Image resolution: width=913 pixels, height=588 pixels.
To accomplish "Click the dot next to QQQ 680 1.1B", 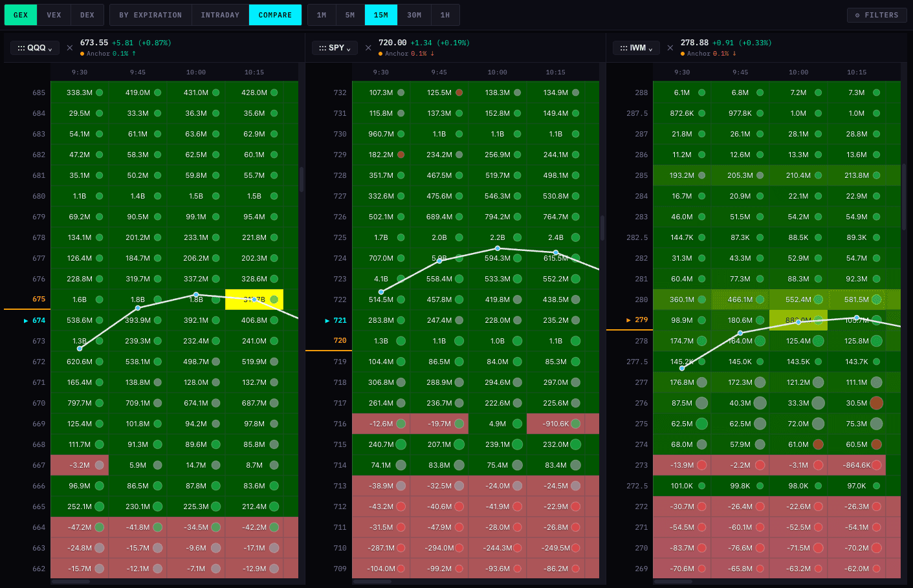I will point(100,196).
